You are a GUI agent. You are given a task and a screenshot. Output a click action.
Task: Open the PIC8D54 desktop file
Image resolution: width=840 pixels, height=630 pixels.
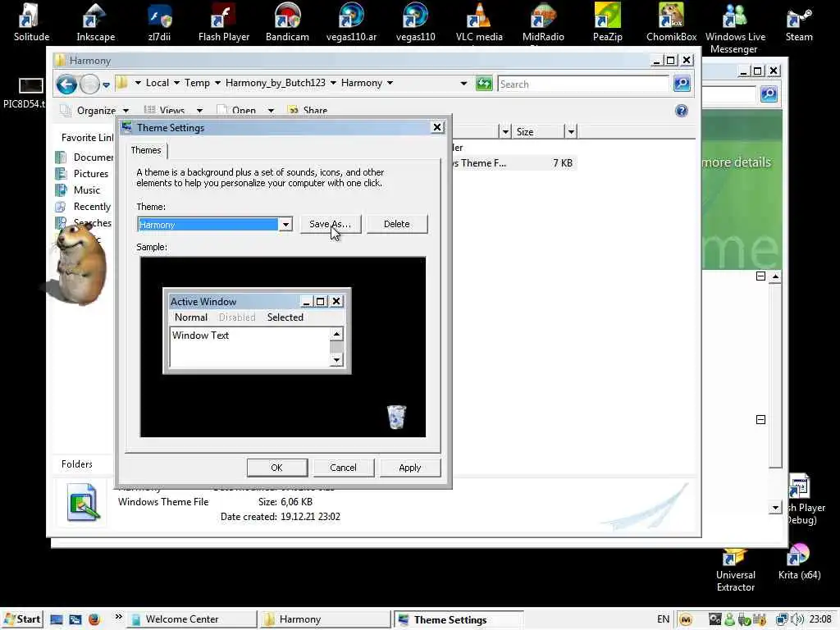[24, 93]
